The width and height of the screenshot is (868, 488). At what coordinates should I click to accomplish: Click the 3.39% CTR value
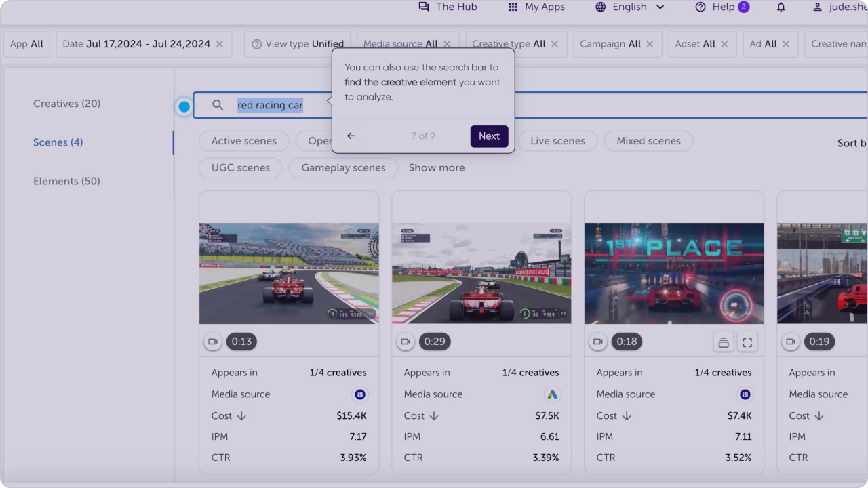coord(546,458)
